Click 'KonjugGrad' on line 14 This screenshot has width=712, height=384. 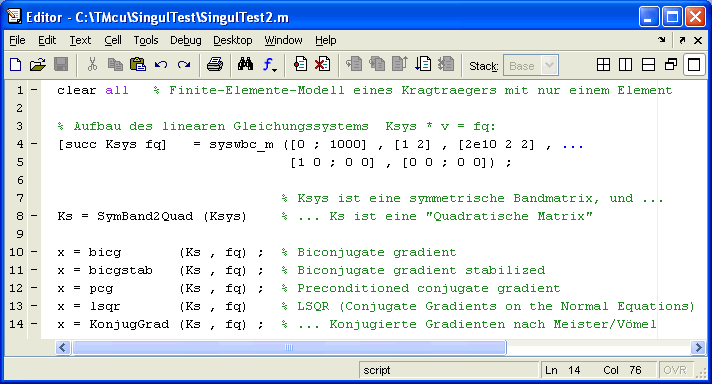(x=129, y=324)
